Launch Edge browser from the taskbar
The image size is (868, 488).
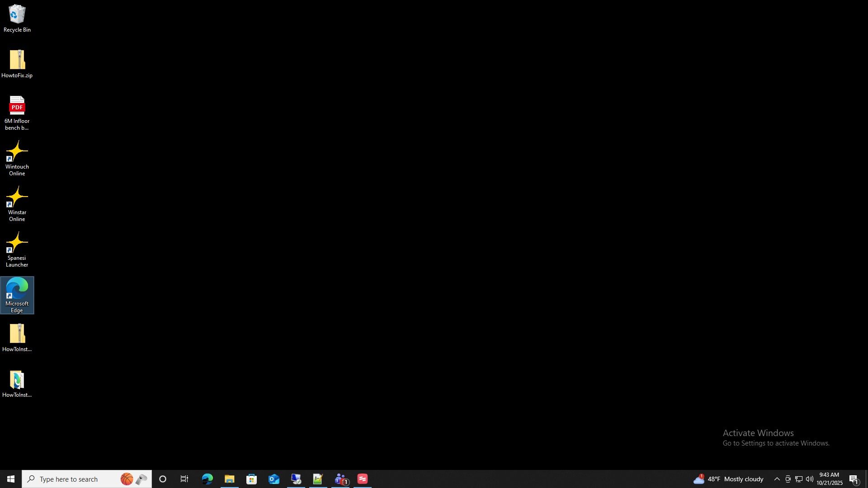click(207, 479)
